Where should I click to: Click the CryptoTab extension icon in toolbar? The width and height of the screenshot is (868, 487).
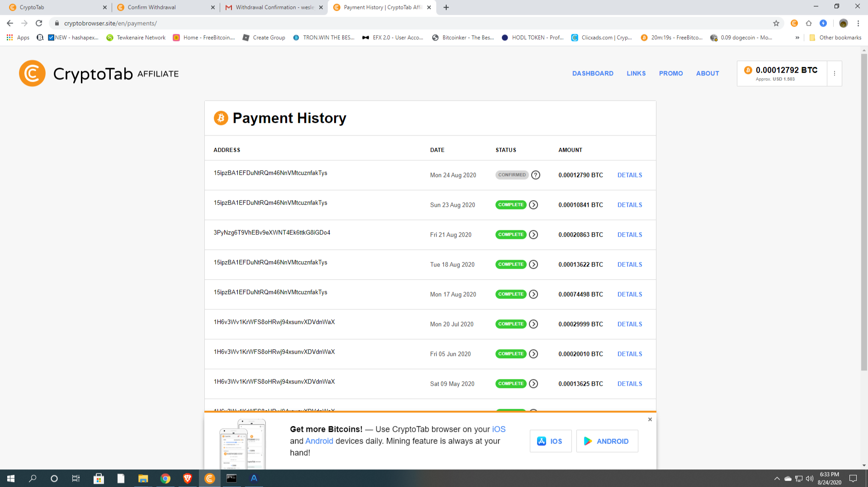coord(794,23)
